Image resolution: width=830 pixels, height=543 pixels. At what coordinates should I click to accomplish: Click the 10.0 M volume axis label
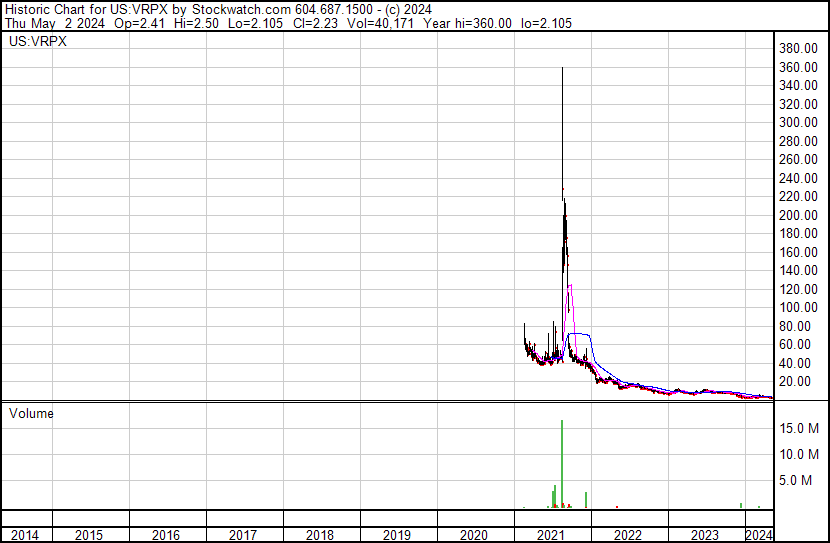[800, 454]
